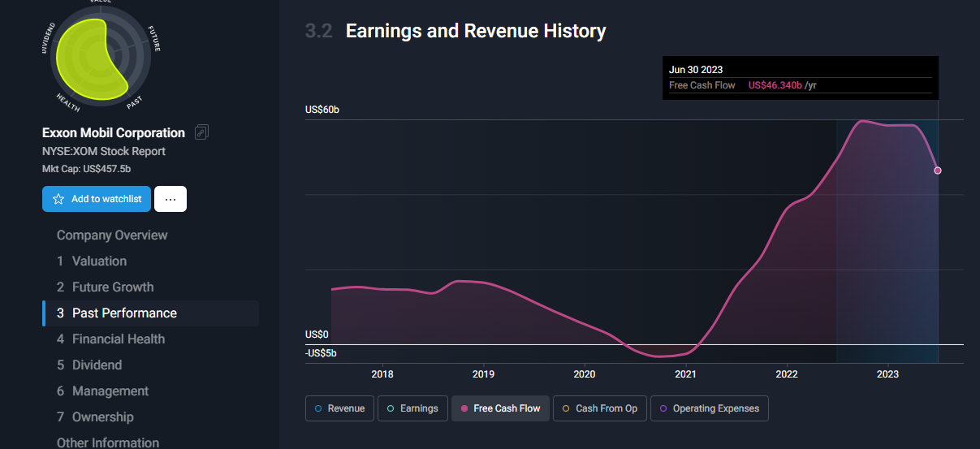Open the three-dots more options button
This screenshot has width=980, height=449.
pos(171,199)
